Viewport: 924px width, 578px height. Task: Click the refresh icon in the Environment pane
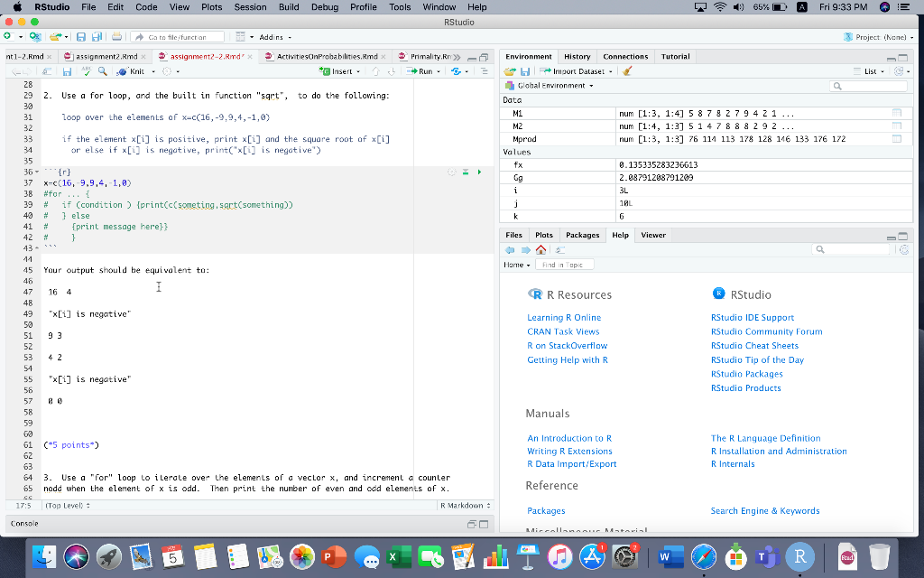898,71
